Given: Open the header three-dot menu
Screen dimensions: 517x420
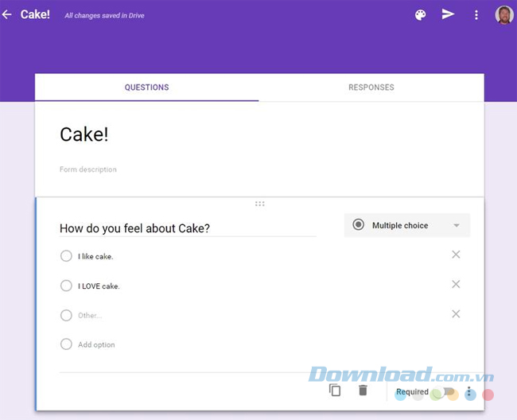Looking at the screenshot, I should point(476,14).
